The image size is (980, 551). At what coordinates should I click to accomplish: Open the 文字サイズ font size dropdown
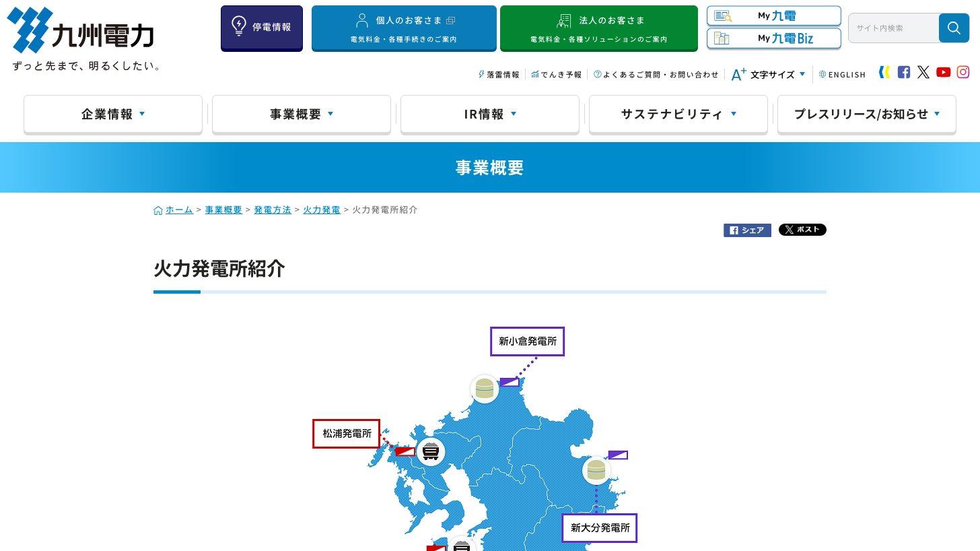768,75
